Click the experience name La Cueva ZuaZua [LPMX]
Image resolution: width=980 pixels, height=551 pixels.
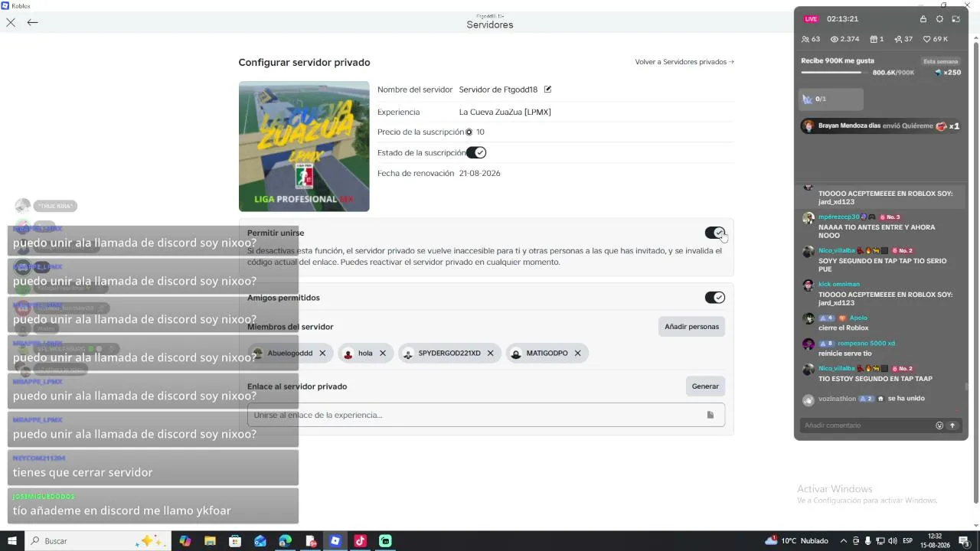[x=505, y=112]
